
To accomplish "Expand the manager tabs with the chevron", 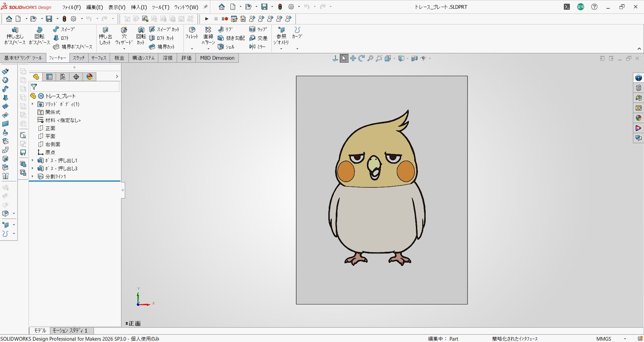I will [x=117, y=77].
